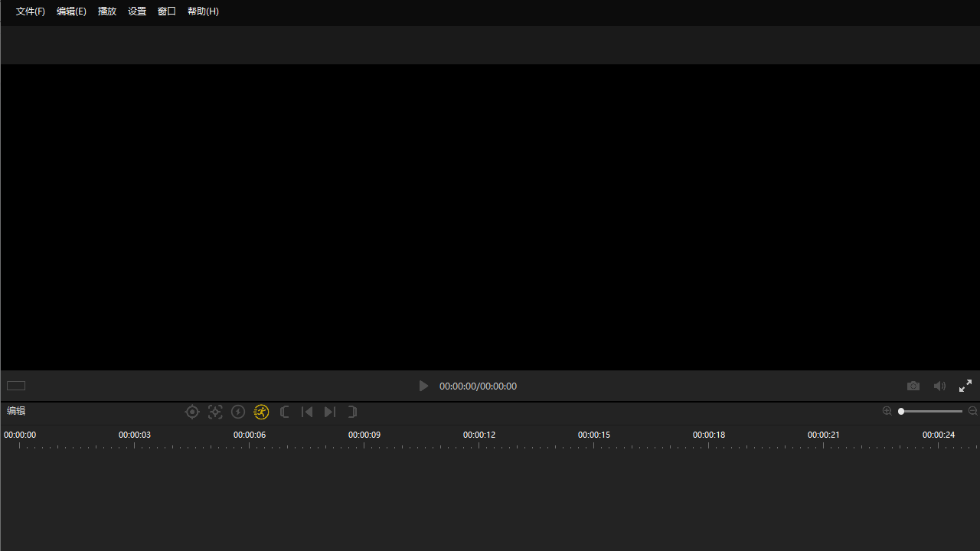Click the timeline zoom-in magnifier icon
980x551 pixels.
click(887, 411)
